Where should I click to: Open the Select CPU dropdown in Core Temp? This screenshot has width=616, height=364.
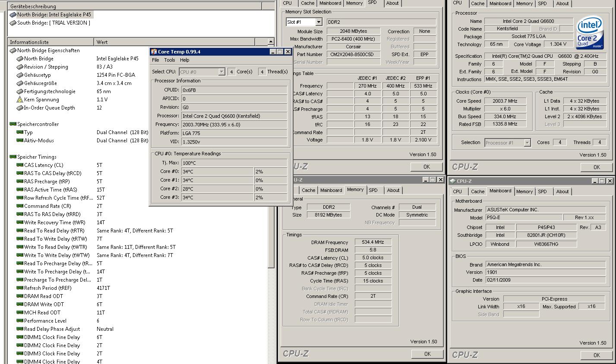click(221, 72)
